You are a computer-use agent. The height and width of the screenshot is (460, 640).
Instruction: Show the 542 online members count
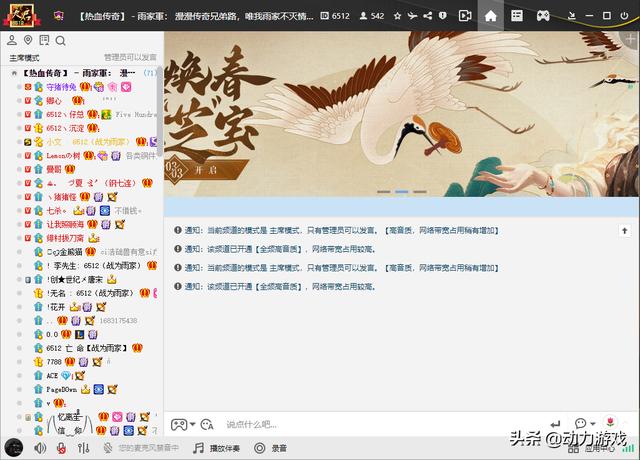pyautogui.click(x=372, y=16)
